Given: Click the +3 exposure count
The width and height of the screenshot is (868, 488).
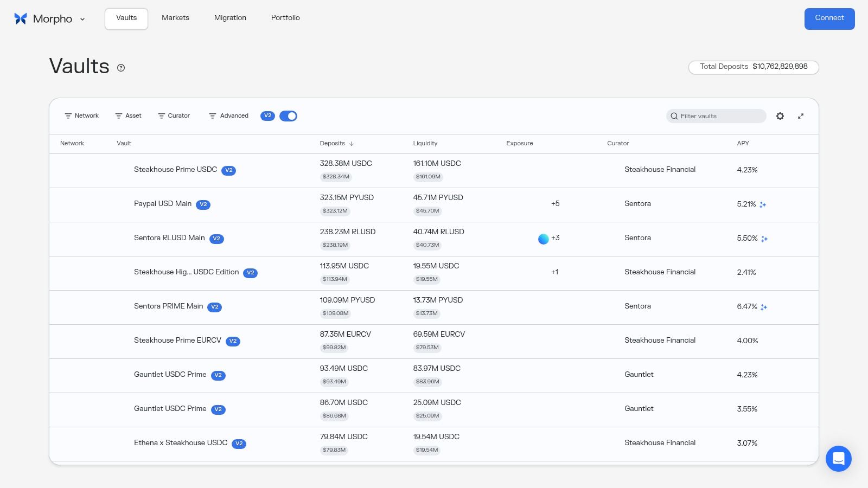Looking at the screenshot, I should pyautogui.click(x=556, y=238).
